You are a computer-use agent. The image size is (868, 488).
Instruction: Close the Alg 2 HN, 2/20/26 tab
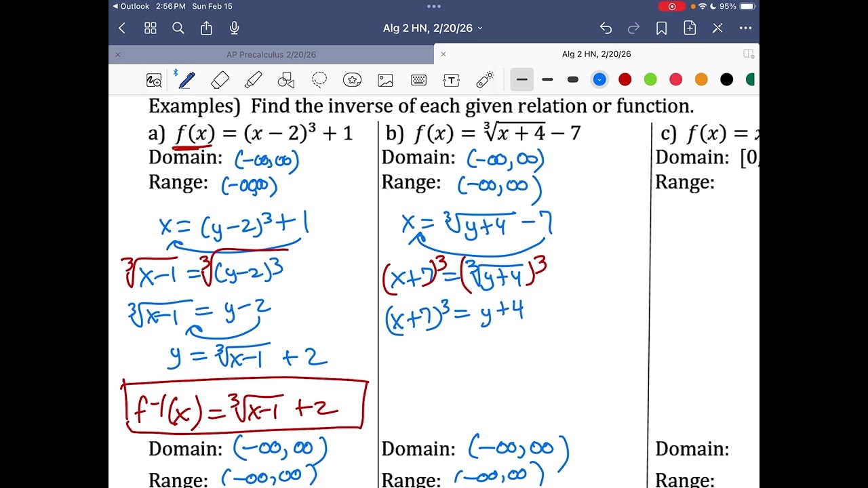click(443, 54)
